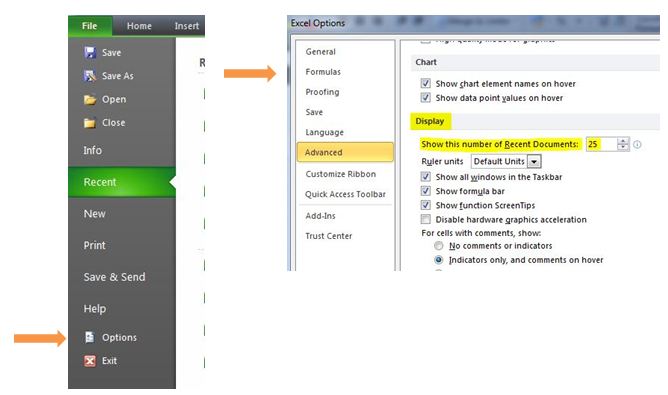Increase Recent Documents count with up arrow
The width and height of the screenshot is (668, 395).
pyautogui.click(x=623, y=141)
